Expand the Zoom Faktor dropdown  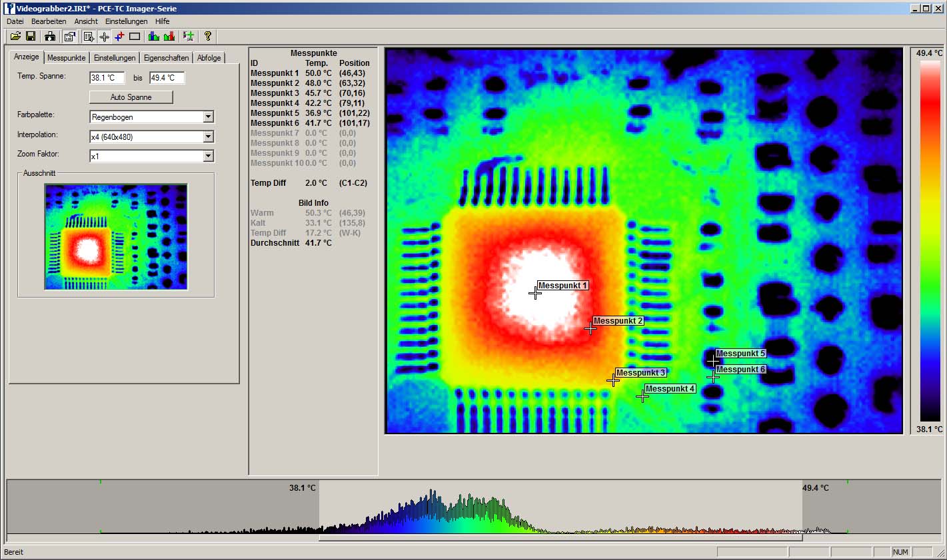click(208, 156)
